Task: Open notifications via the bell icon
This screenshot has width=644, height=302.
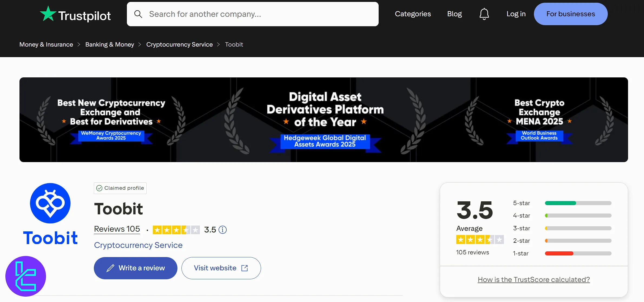Action: coord(484,14)
